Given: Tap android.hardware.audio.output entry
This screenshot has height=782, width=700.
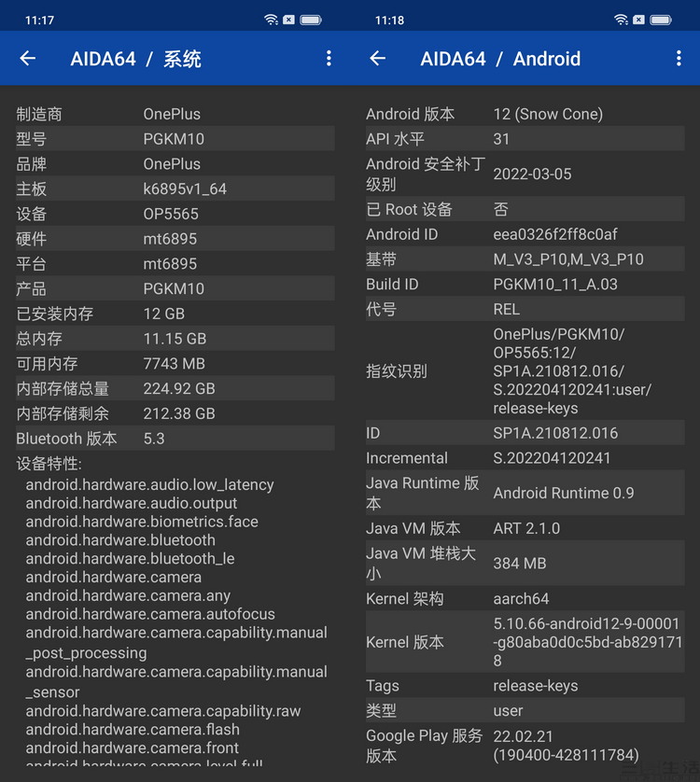Looking at the screenshot, I should (132, 503).
